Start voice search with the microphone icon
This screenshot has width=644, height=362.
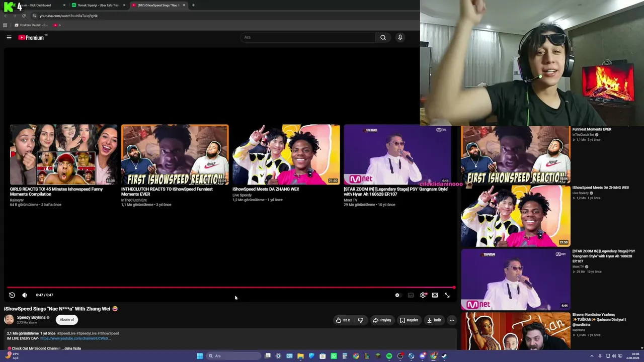pos(400,37)
